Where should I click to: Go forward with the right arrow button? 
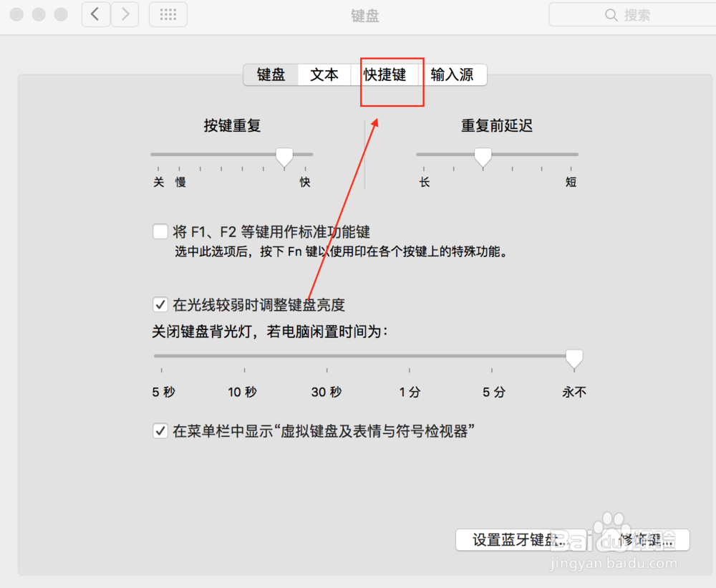(125, 14)
